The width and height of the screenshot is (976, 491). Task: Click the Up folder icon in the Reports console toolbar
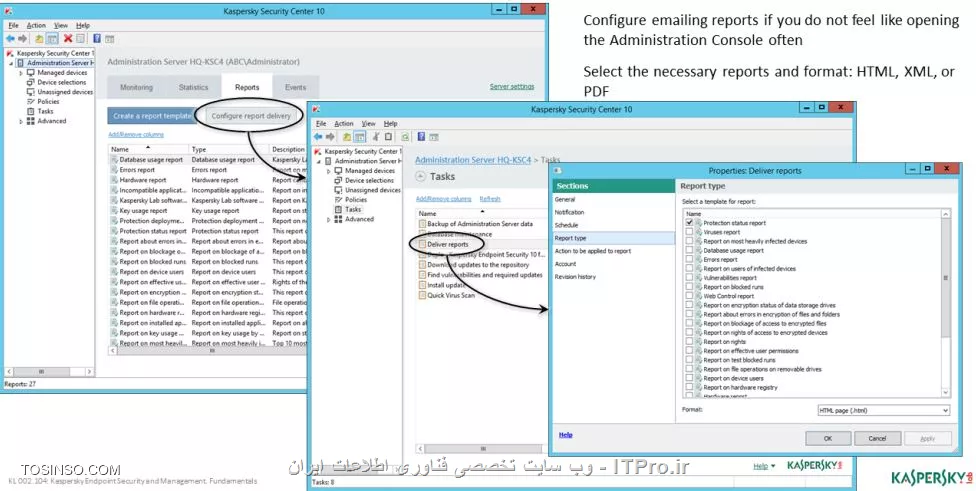(39, 39)
